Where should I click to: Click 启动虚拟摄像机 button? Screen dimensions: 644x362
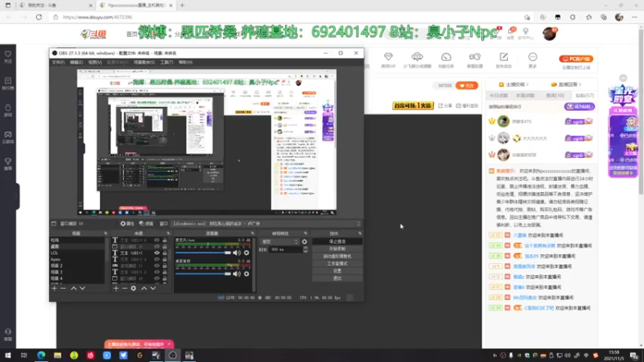(x=337, y=256)
